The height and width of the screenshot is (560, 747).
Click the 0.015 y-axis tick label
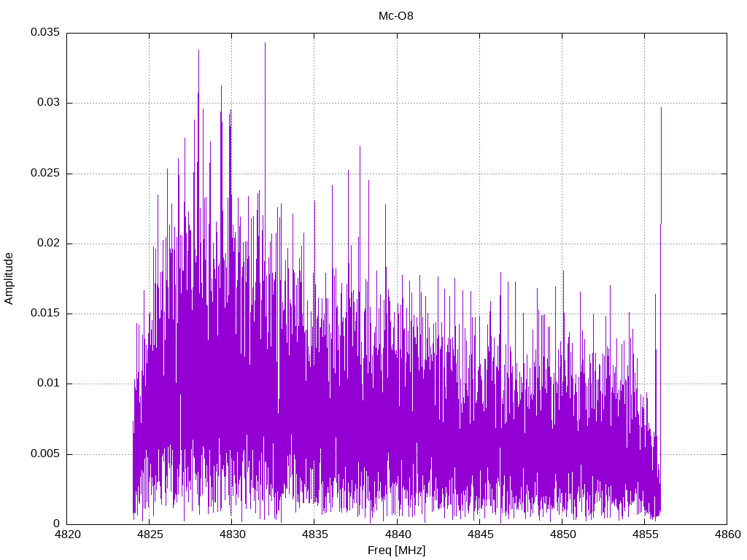point(45,313)
